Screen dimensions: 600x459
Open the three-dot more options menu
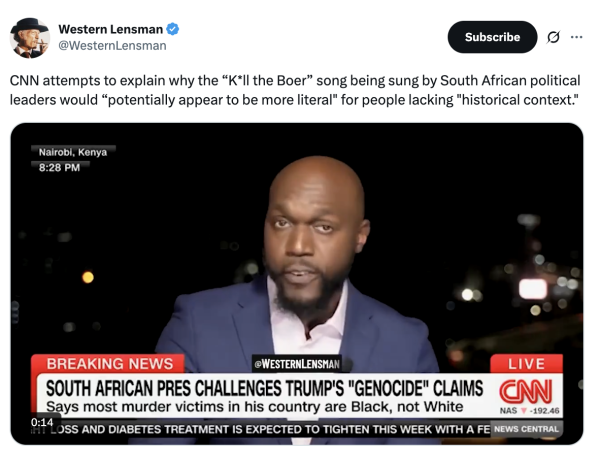pos(576,37)
